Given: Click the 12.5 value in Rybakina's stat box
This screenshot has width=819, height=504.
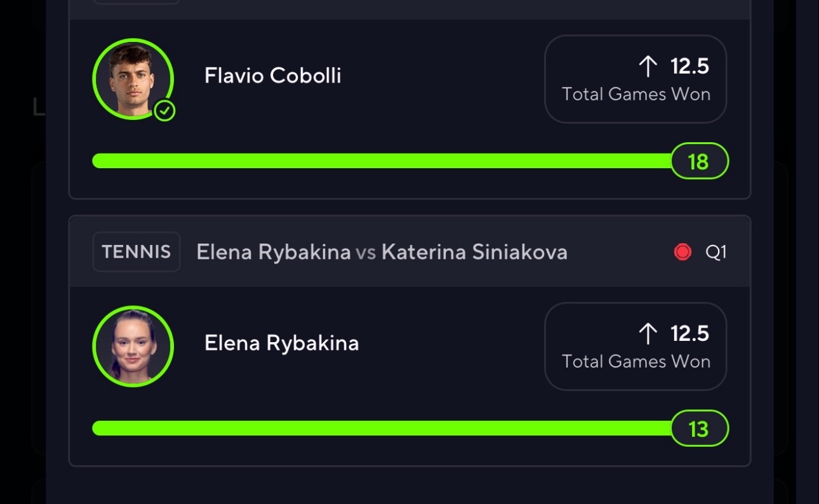Looking at the screenshot, I should (689, 333).
